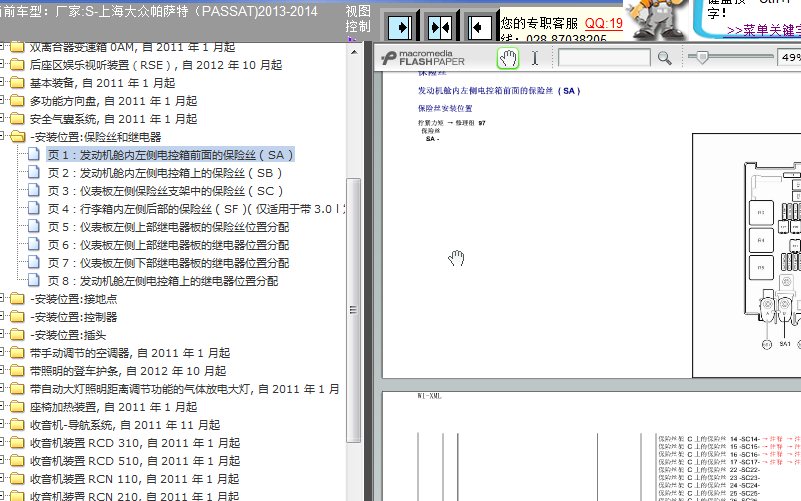Image resolution: width=801 pixels, height=501 pixels.
Task: Click folder icon for 多功能方向盘
Action: tap(17, 101)
